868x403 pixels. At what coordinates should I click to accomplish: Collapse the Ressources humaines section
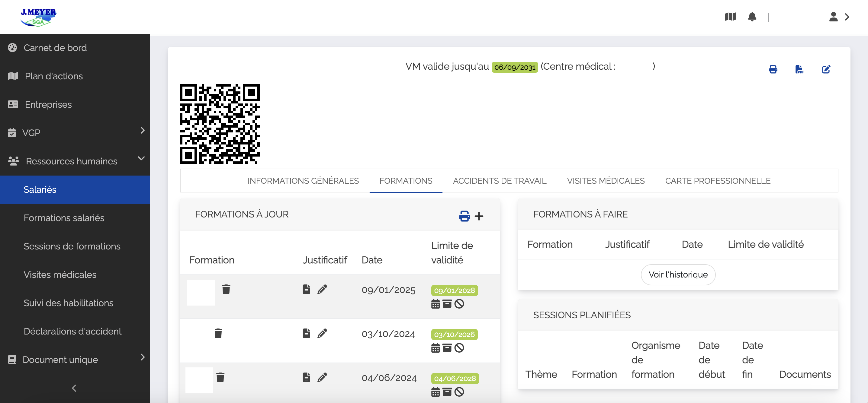141,158
